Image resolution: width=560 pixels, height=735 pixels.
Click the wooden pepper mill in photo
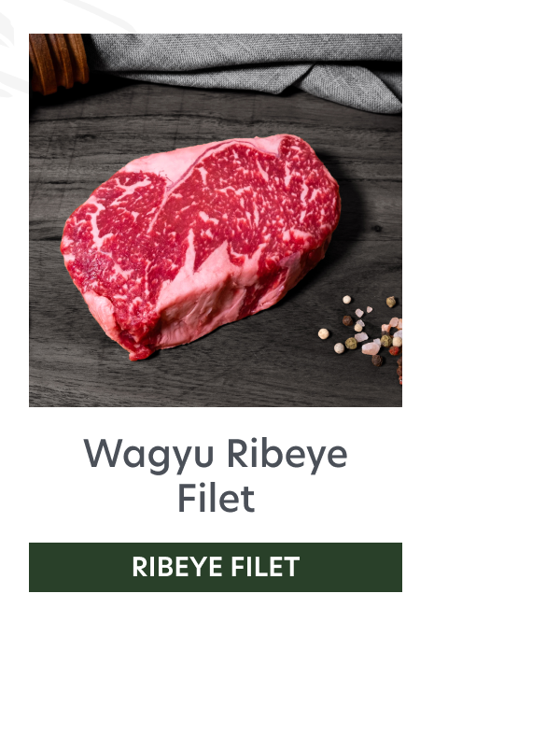coord(58,62)
